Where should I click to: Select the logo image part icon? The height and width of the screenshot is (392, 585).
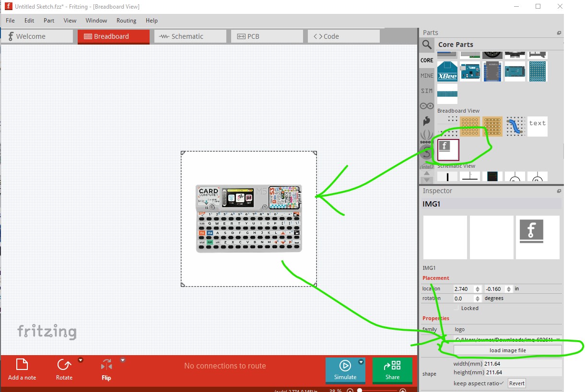448,150
